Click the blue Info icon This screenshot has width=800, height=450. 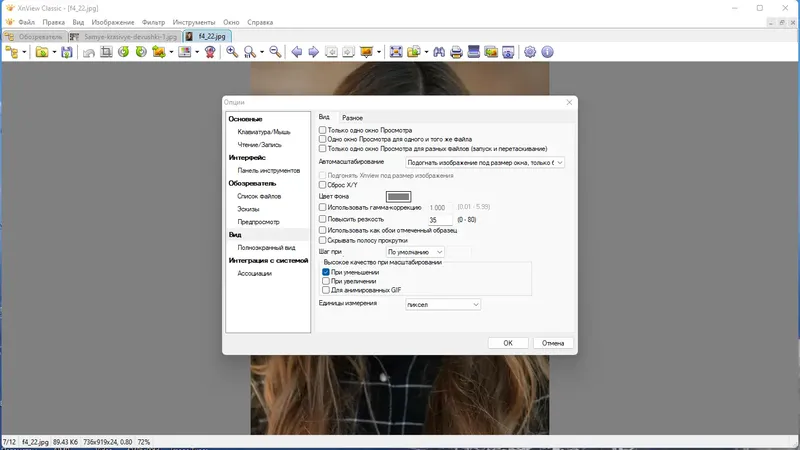coord(547,52)
